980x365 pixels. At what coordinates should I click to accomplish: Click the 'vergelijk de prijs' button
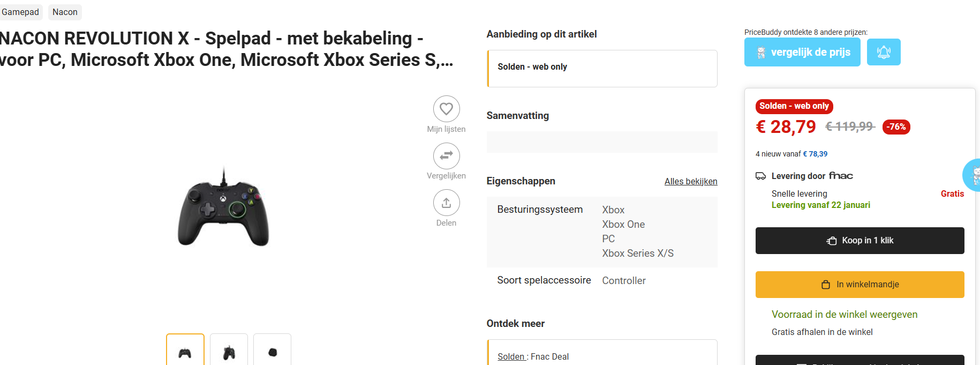(x=802, y=53)
